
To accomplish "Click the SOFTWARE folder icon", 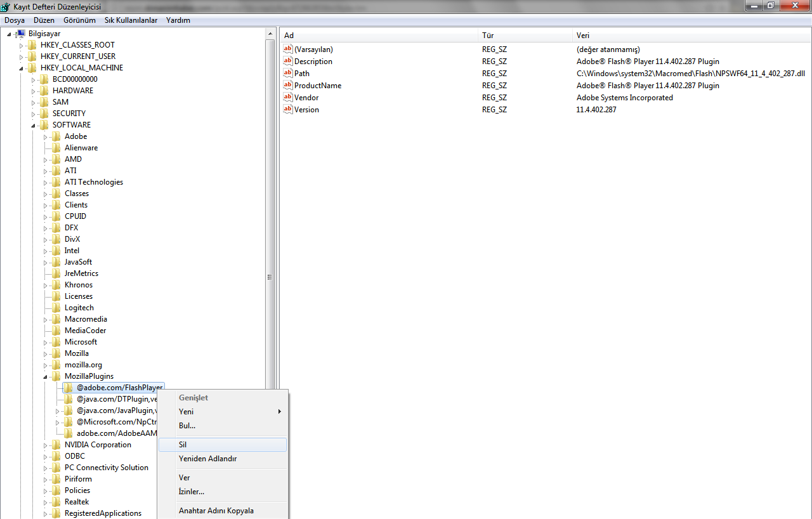I will (x=44, y=125).
